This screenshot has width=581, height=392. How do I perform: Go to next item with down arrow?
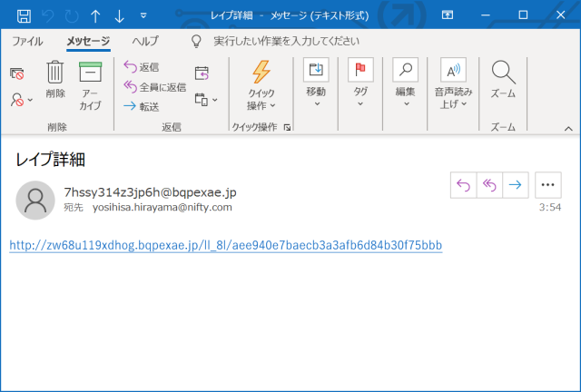pos(119,16)
